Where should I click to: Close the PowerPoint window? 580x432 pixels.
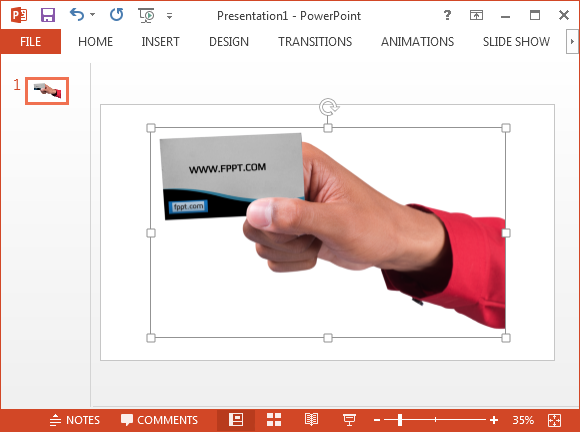(564, 15)
